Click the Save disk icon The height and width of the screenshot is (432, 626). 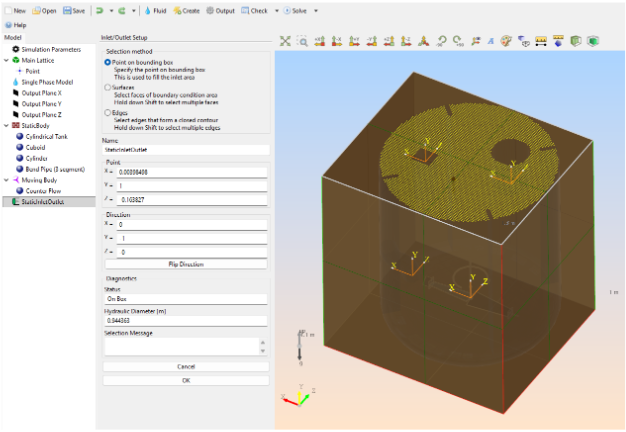[x=67, y=10]
